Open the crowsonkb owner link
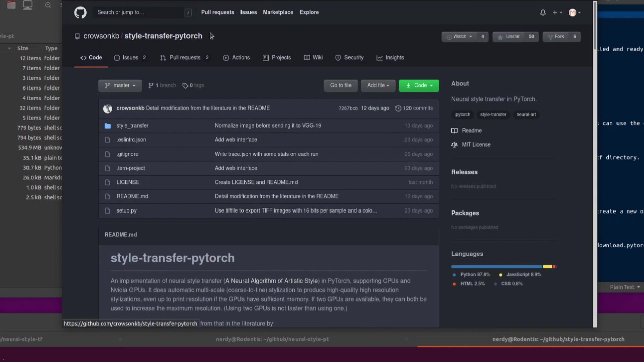 coord(101,36)
